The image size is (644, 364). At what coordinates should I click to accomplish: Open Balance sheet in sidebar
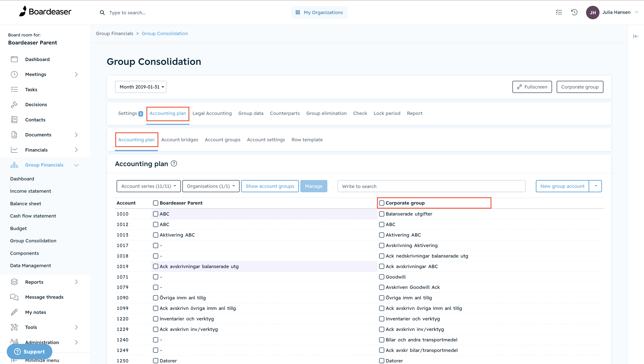pos(25,203)
